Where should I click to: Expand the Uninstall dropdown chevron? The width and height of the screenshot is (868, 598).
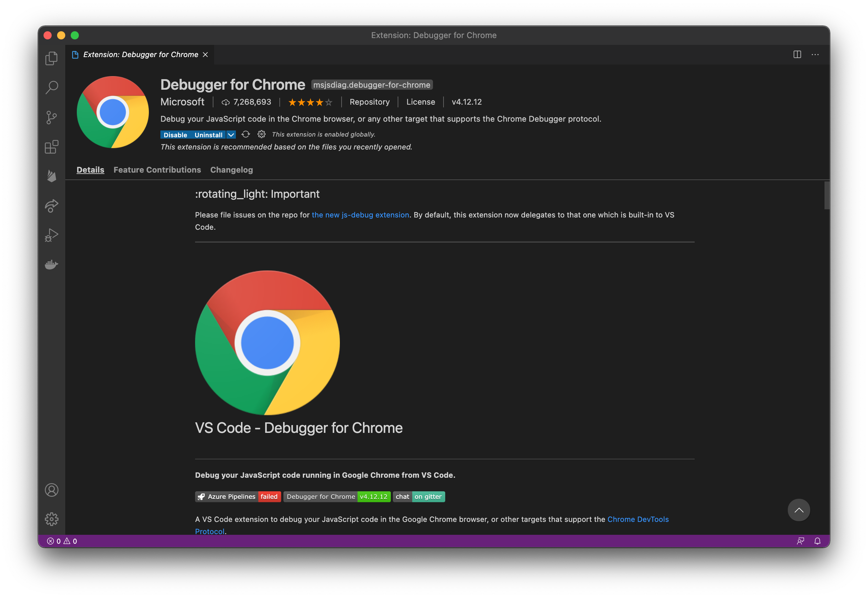(231, 135)
